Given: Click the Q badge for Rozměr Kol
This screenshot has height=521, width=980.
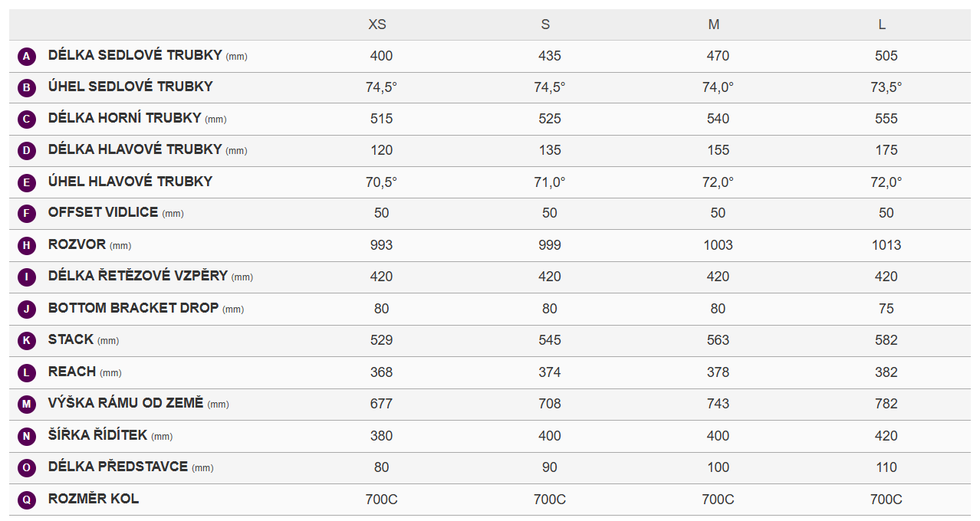Looking at the screenshot, I should [x=27, y=500].
